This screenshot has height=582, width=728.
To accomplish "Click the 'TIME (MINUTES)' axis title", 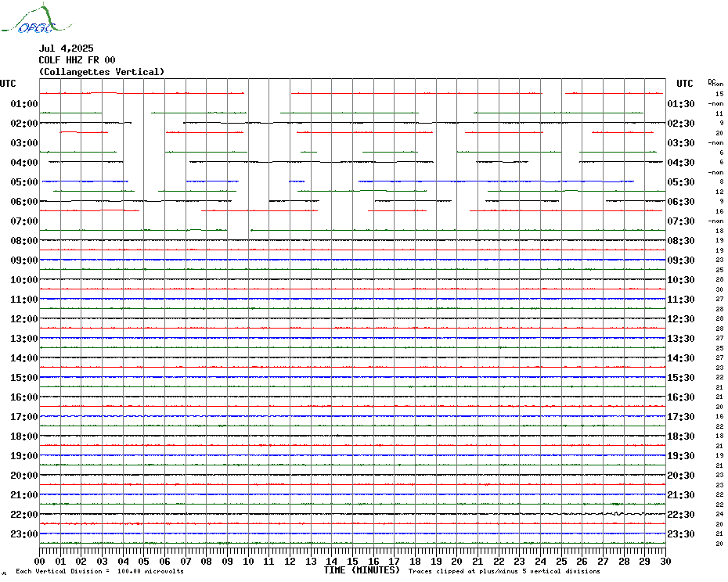I will [362, 570].
